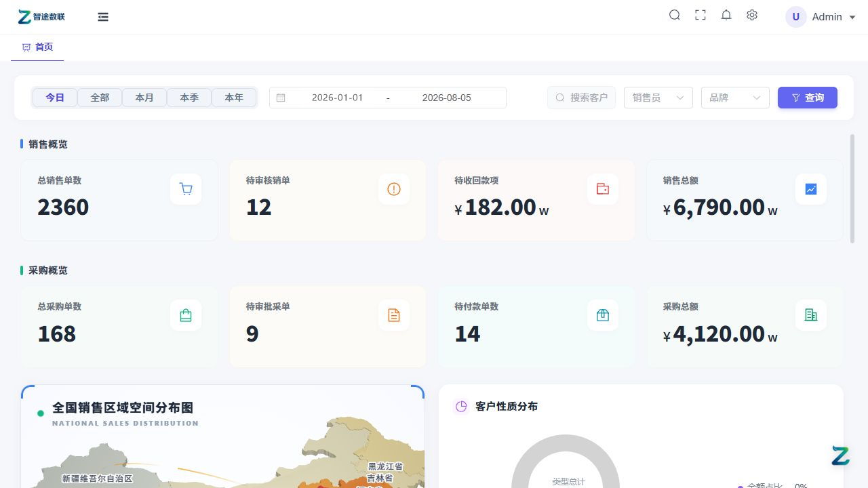Image resolution: width=868 pixels, height=488 pixels.
Task: Open notifications bell
Action: (726, 15)
